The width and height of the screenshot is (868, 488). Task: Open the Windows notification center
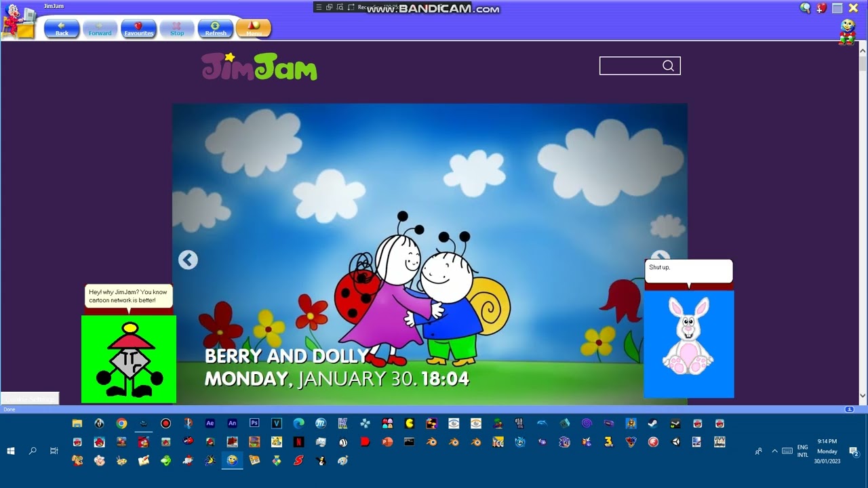point(854,451)
